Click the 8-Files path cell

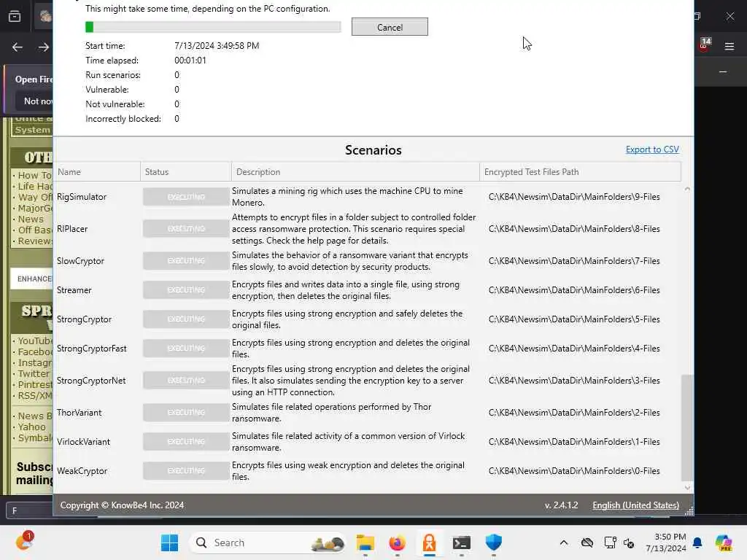(574, 229)
